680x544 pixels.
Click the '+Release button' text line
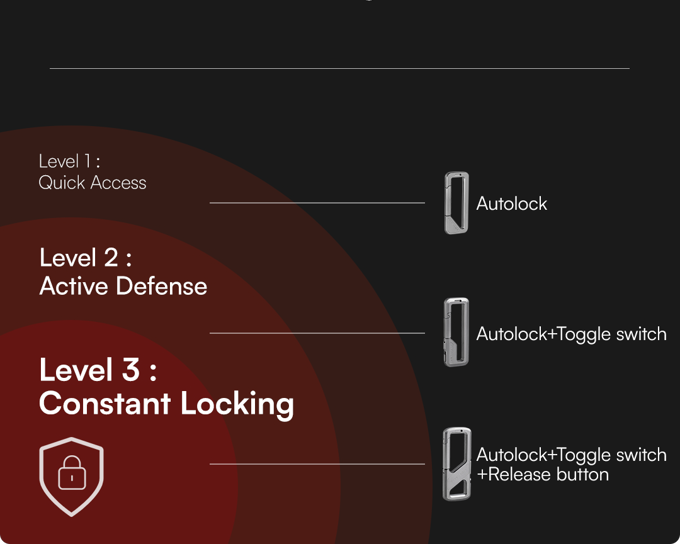coord(543,474)
